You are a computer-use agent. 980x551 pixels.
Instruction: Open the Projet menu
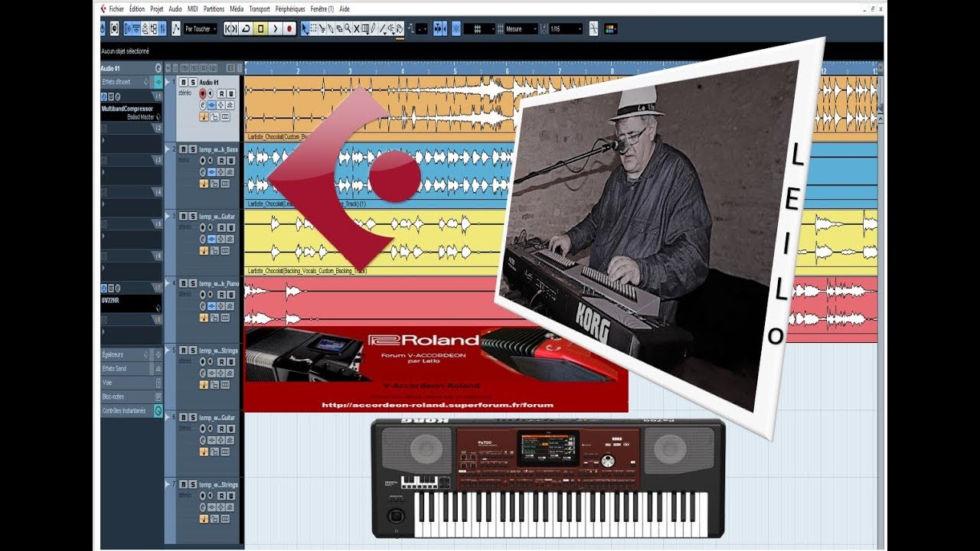pos(157,9)
